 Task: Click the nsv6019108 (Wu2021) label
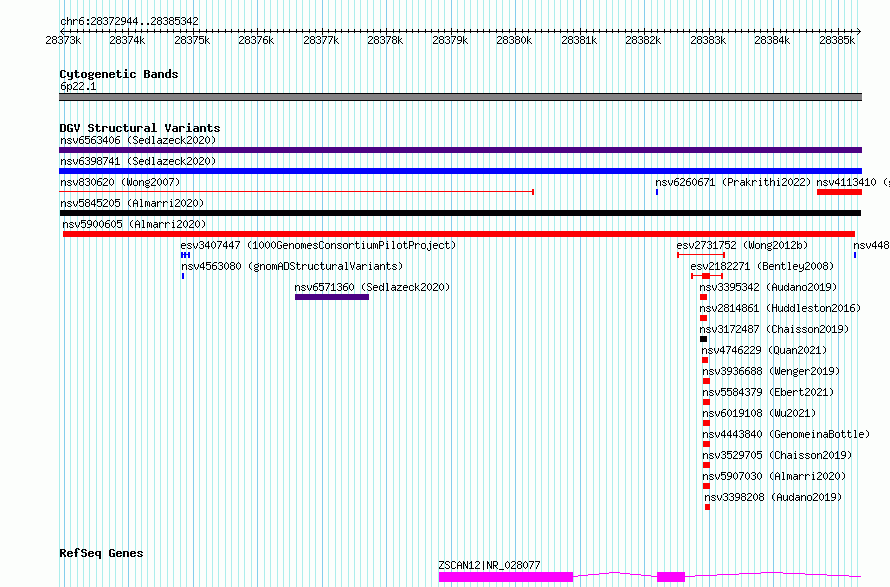759,413
